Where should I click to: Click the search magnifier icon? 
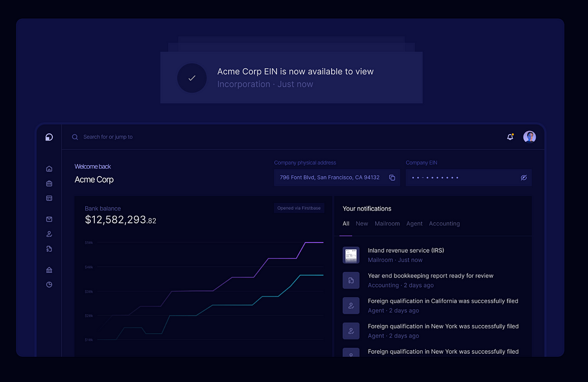75,137
